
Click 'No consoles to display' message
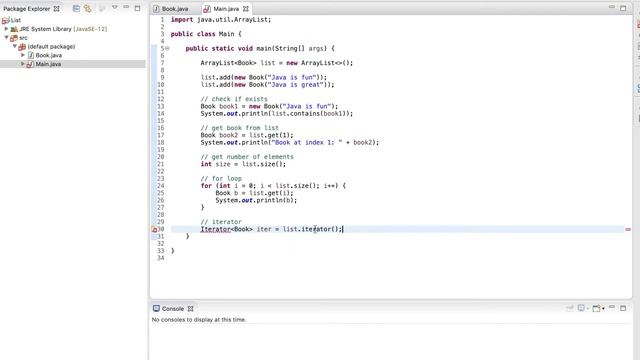pyautogui.click(x=199, y=320)
